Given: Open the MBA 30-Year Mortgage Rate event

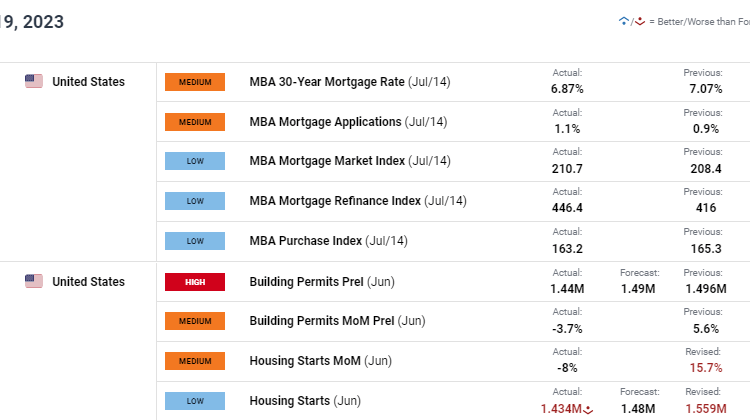Looking at the screenshot, I should click(x=349, y=81).
